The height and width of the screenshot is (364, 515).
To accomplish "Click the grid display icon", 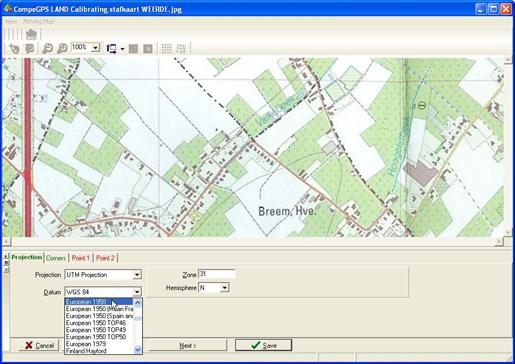I will pos(166,49).
